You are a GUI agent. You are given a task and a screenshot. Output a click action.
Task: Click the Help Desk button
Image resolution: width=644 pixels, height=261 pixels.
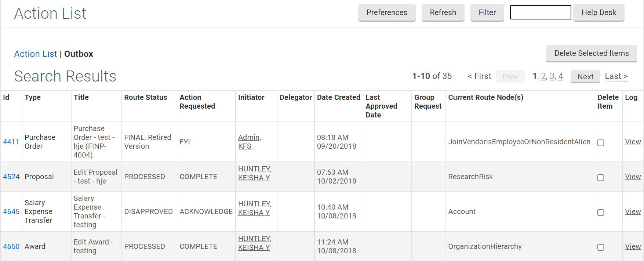(x=598, y=13)
